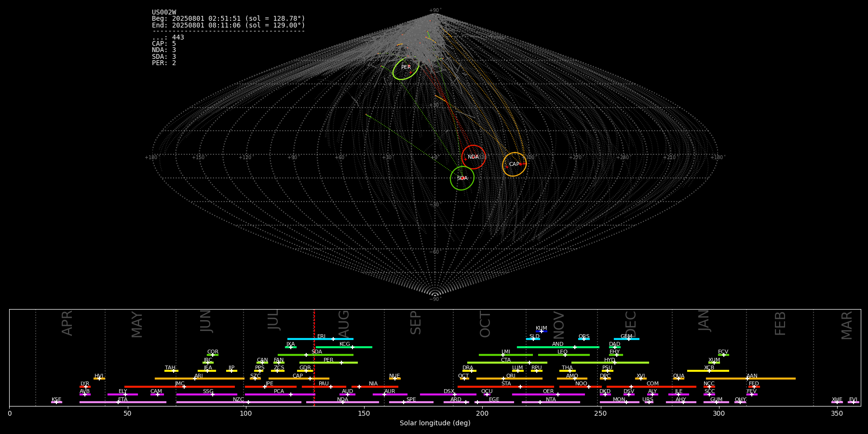Image resolution: width=868 pixels, height=434 pixels.
Task: Click the NZC shower bar
Action: [239, 402]
